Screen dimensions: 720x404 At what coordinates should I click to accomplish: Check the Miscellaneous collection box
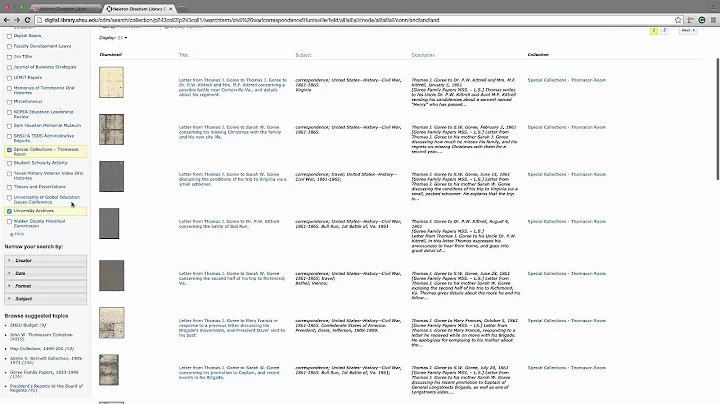coord(9,102)
